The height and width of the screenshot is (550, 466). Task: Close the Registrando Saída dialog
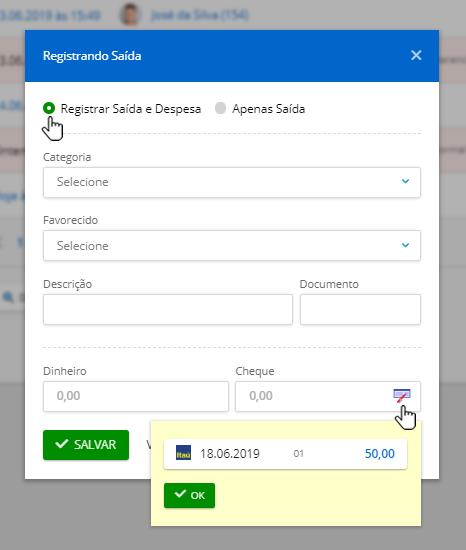click(416, 55)
